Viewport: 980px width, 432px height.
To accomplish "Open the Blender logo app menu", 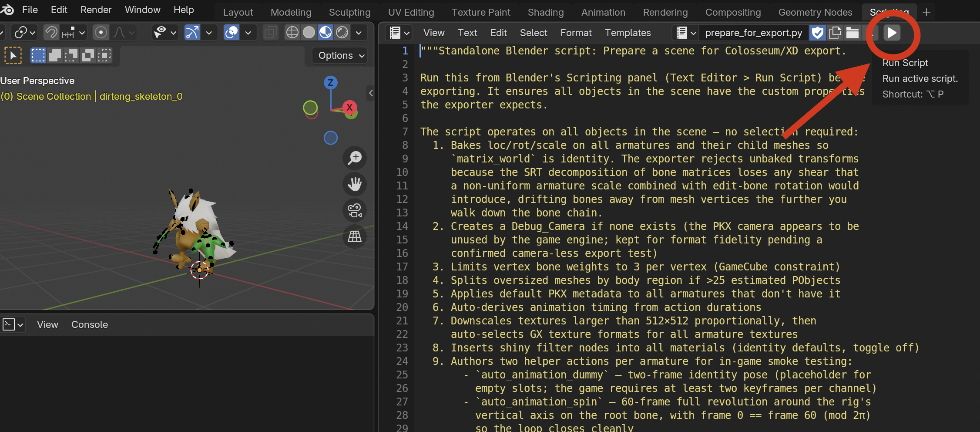I will (7, 10).
